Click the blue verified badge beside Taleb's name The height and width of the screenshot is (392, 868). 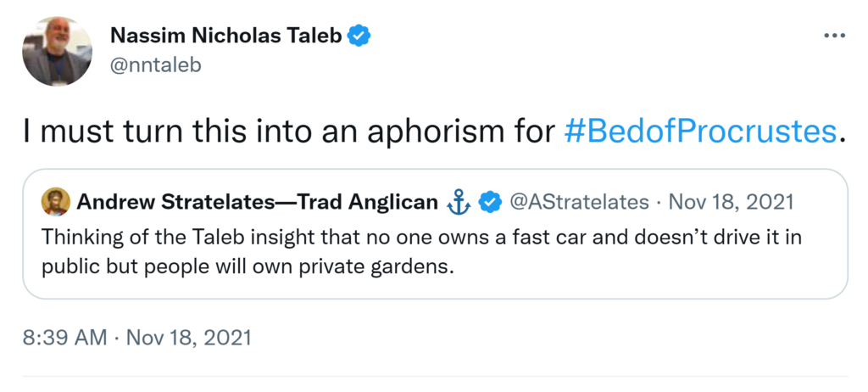coord(360,36)
